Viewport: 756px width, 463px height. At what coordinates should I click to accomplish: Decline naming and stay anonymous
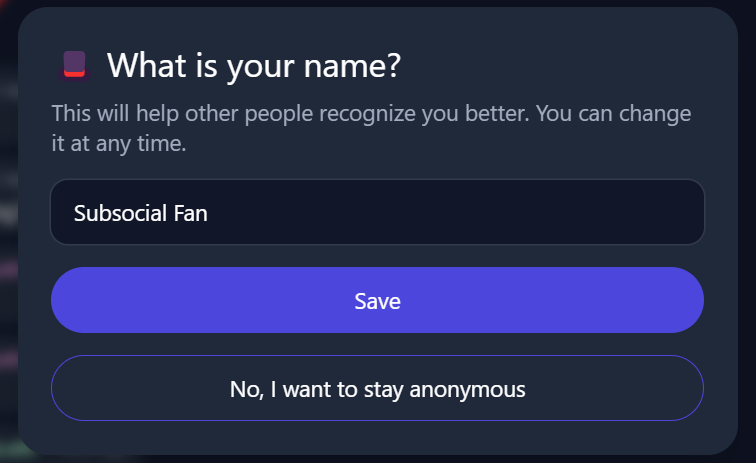click(x=377, y=388)
